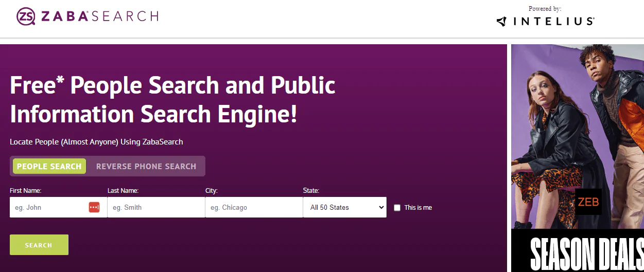Open the All 50 States dropdown
This screenshot has height=272, width=644.
point(345,207)
